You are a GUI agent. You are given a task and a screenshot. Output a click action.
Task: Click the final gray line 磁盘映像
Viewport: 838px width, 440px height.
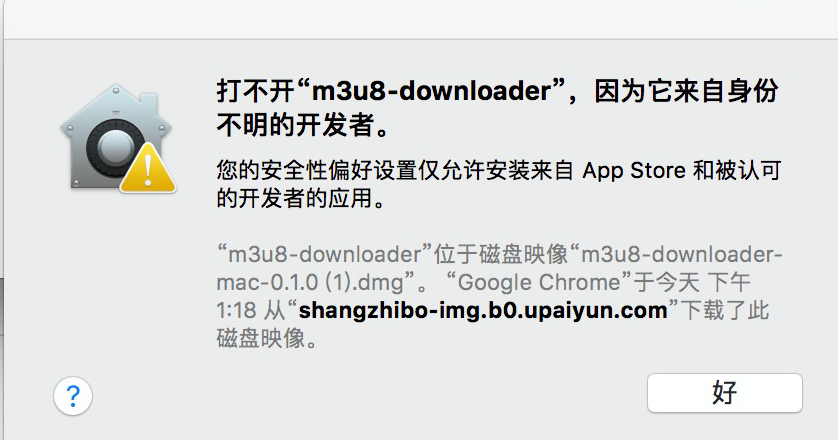pos(266,338)
